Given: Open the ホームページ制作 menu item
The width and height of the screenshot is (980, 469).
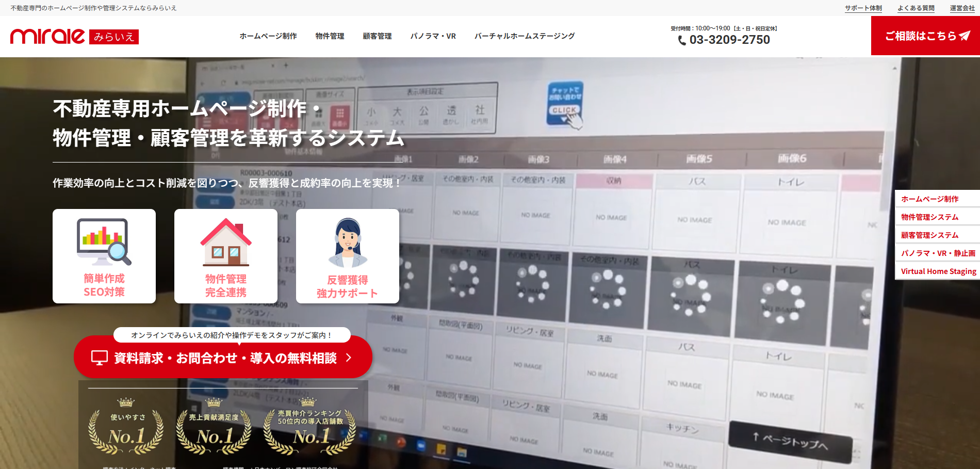Looking at the screenshot, I should pos(268,36).
